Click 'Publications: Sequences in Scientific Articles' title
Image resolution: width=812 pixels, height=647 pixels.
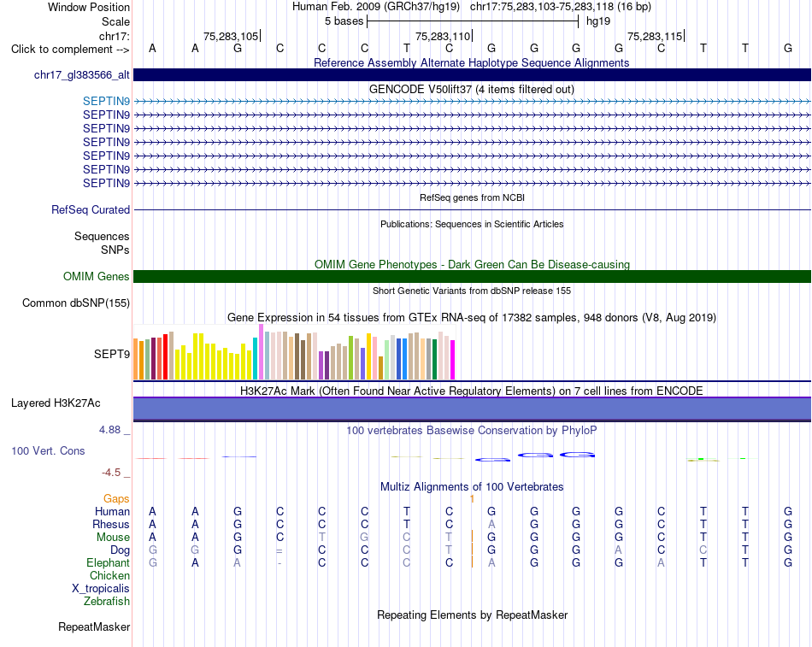[x=472, y=224]
